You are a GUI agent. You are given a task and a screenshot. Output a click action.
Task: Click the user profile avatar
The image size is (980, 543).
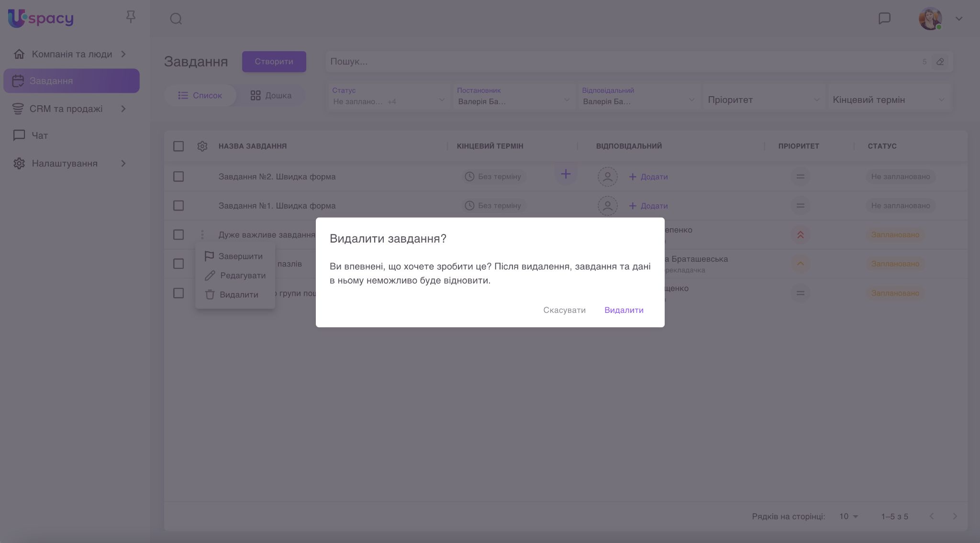[930, 19]
